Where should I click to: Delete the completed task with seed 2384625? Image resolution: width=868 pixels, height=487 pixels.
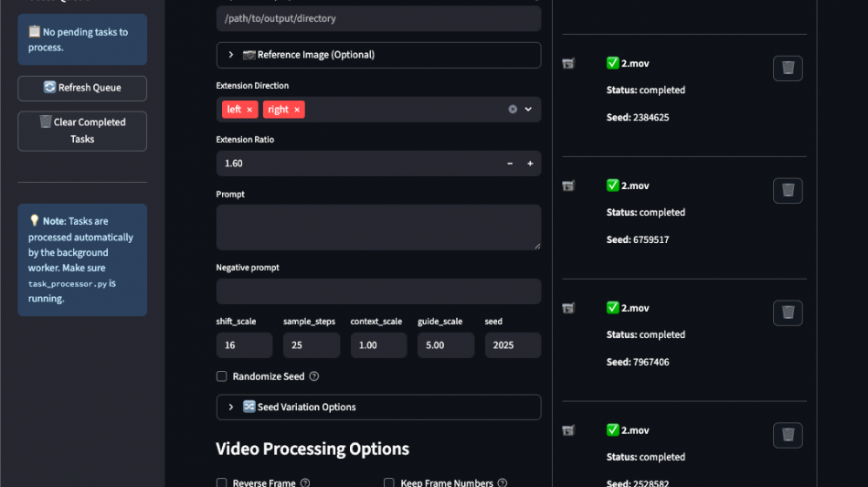click(x=788, y=69)
